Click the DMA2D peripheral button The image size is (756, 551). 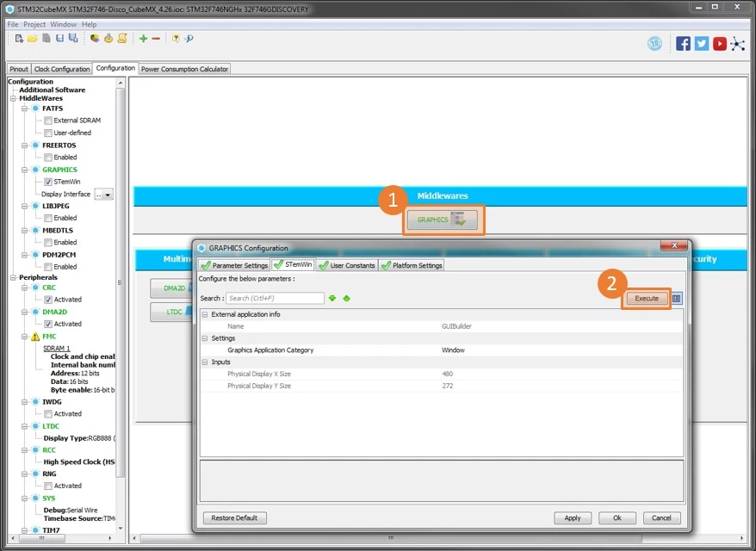(171, 288)
